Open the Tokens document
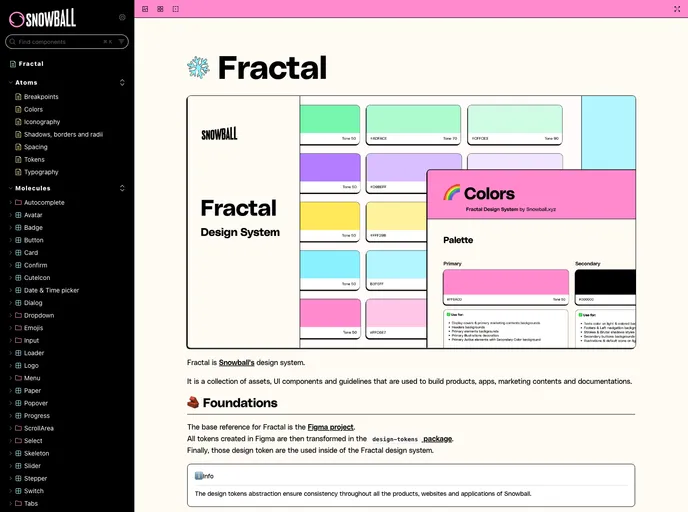The image size is (688, 512). pyautogui.click(x=34, y=160)
